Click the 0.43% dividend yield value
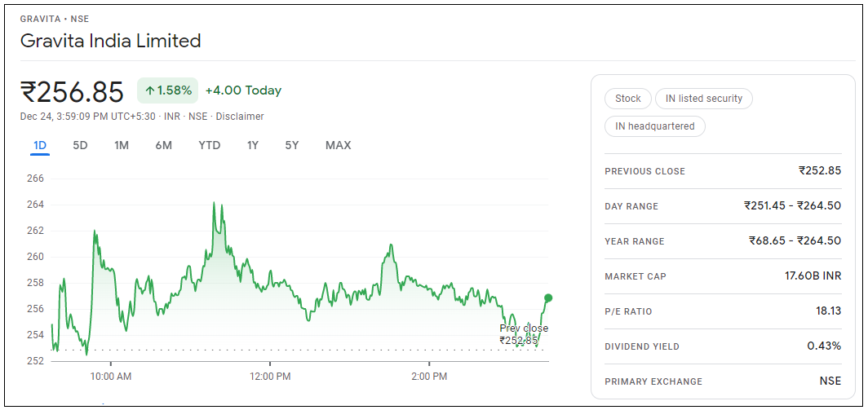This screenshot has height=410, width=868. tap(824, 346)
